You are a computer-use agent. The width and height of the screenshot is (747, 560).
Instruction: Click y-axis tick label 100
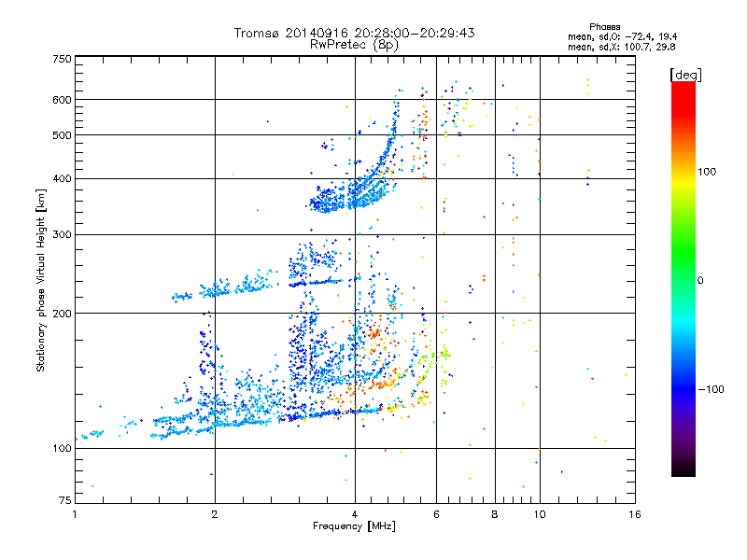pyautogui.click(x=62, y=448)
